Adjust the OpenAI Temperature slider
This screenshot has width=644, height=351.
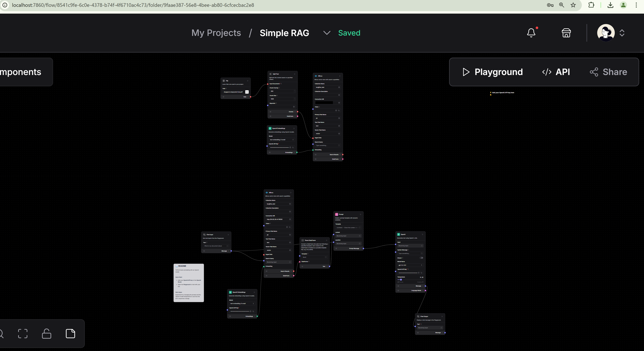[x=401, y=280]
